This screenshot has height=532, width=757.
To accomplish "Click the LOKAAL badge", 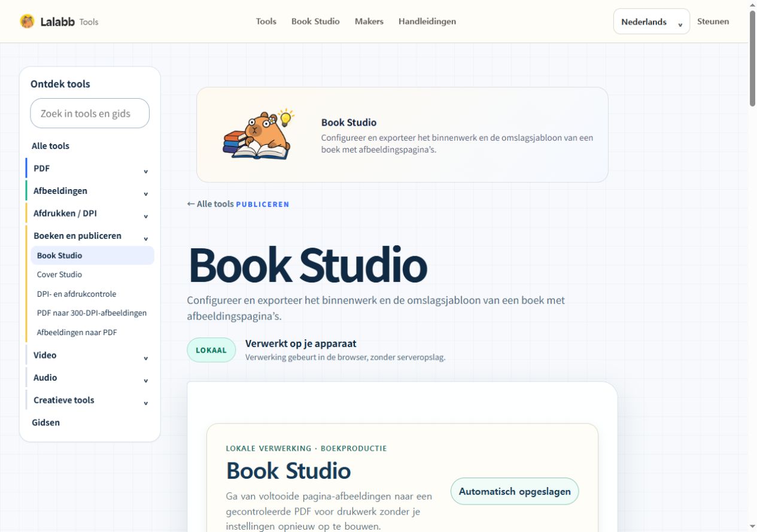I will pos(211,350).
